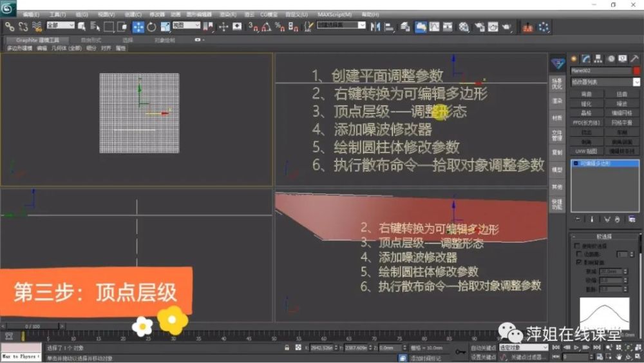The image size is (644, 363).
Task: Switch to the Display command panel icon
Action: 623,59
